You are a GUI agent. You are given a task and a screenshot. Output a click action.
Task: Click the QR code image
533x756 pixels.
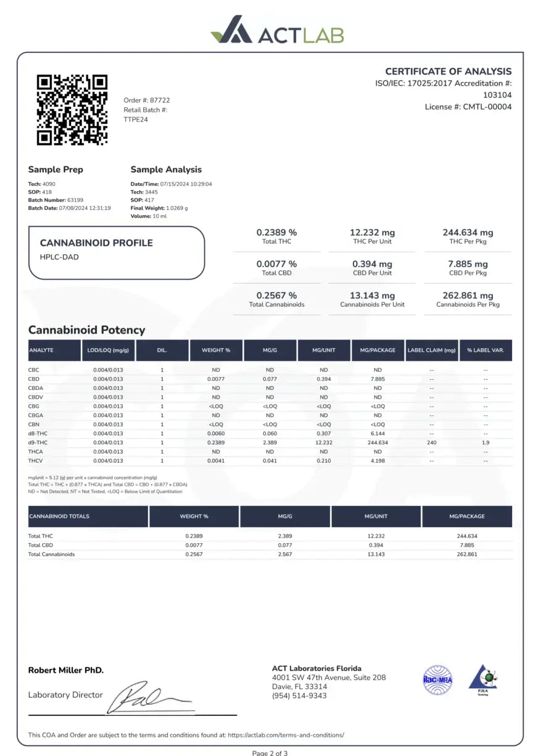click(x=72, y=110)
